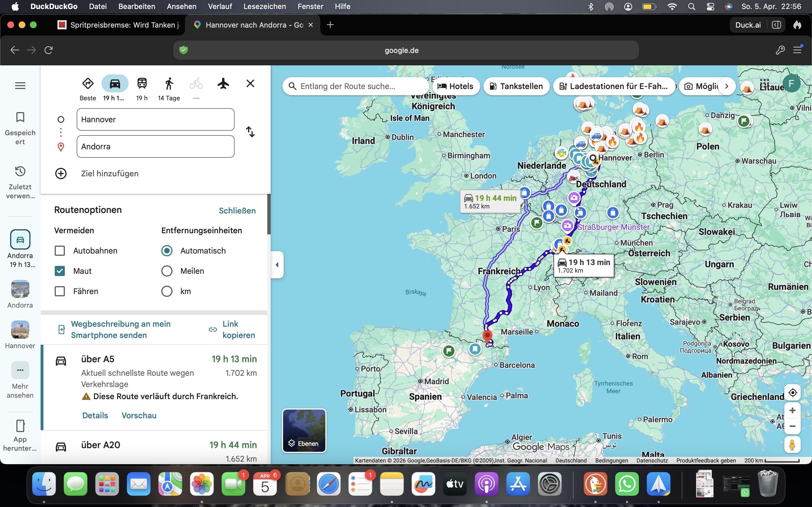
Task: Click the Tankstellen filter chip
Action: pos(516,86)
